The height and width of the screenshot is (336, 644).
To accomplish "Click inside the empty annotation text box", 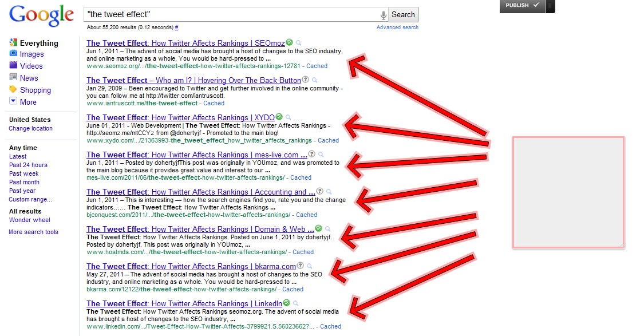I will pyautogui.click(x=568, y=193).
